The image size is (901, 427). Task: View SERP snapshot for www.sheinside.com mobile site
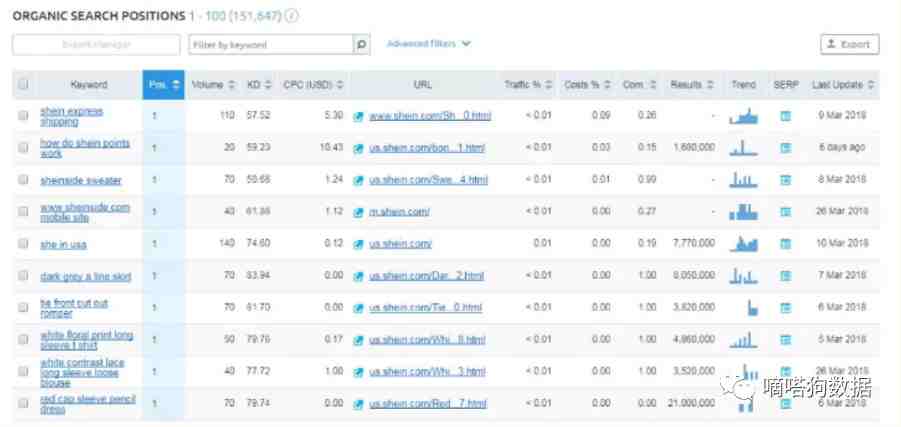(785, 212)
